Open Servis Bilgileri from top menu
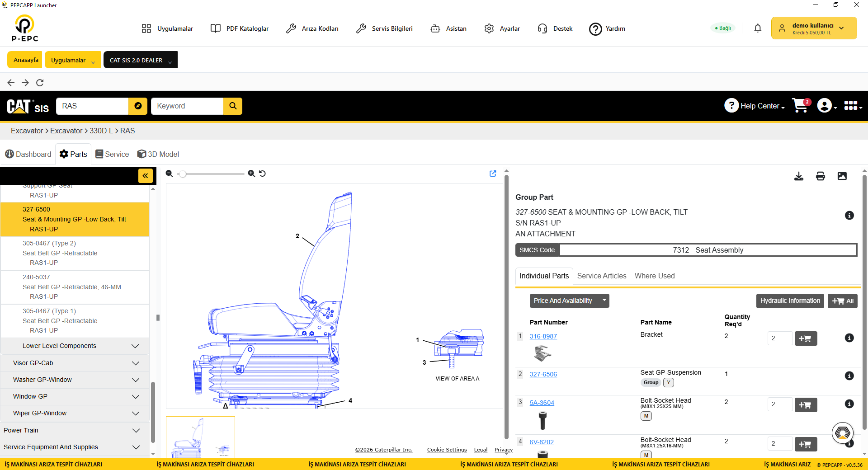This screenshot has width=868, height=470. tap(385, 28)
